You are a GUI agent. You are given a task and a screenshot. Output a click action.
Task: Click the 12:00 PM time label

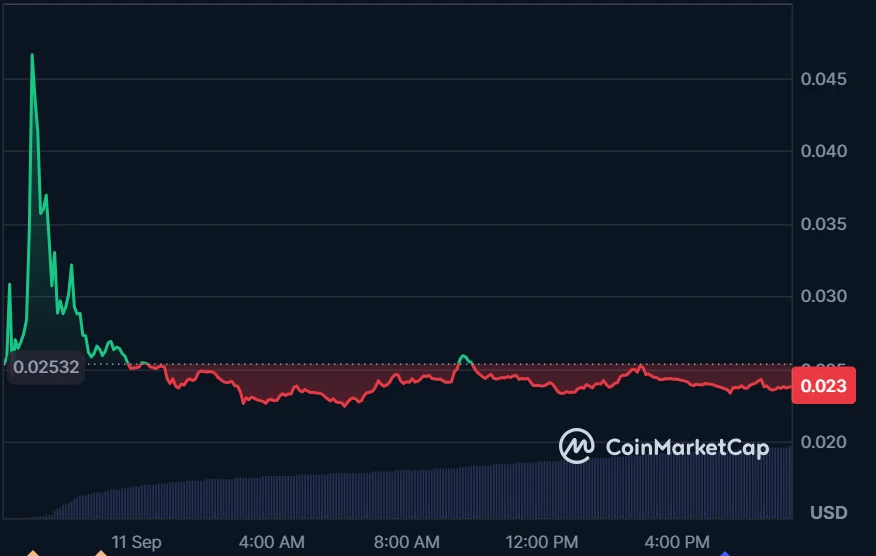pos(541,542)
